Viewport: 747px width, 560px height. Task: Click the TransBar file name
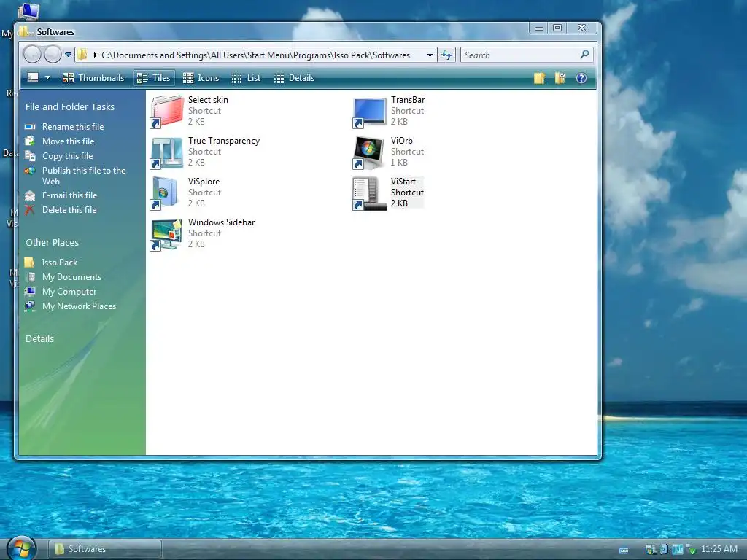pyautogui.click(x=408, y=99)
